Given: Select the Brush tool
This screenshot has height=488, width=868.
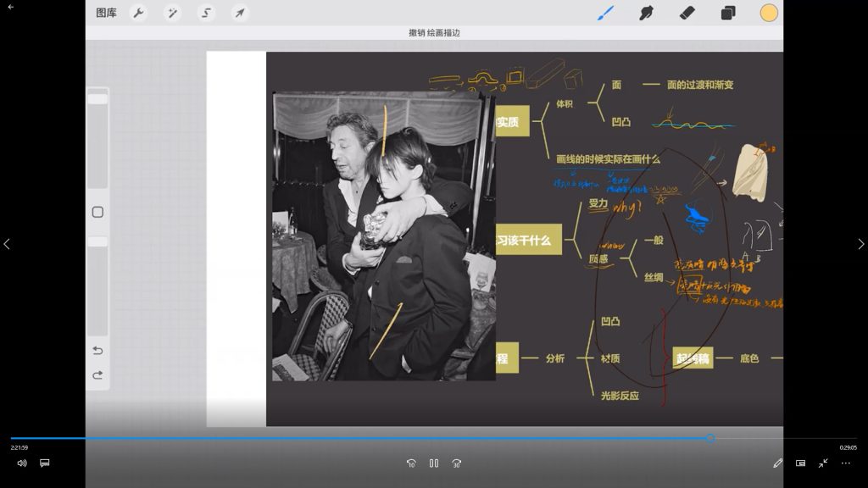Looking at the screenshot, I should click(605, 13).
